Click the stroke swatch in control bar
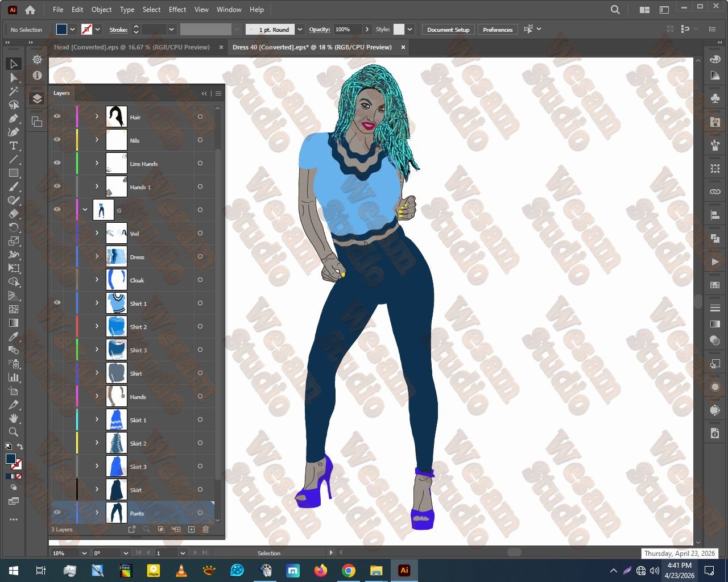 click(x=87, y=30)
